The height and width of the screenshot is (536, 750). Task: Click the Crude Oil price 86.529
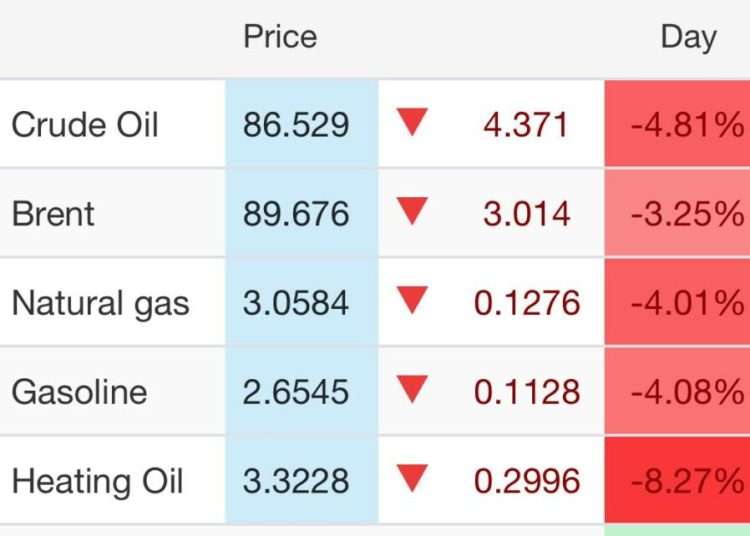coord(296,125)
